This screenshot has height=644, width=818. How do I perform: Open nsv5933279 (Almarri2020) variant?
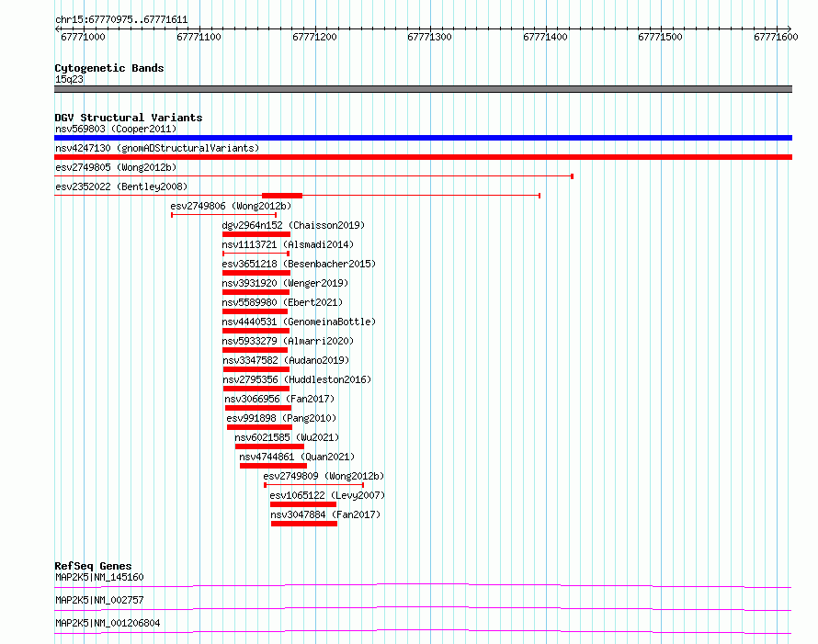tap(288, 341)
